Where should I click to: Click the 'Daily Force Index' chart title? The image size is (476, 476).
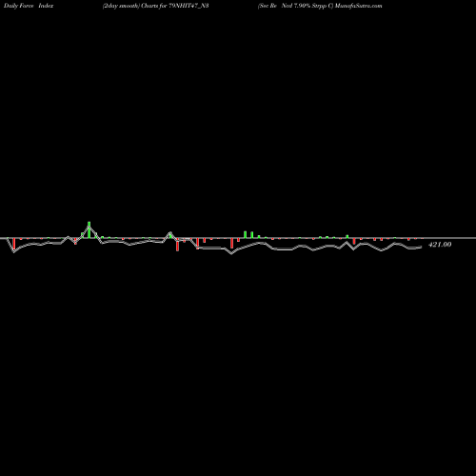(x=29, y=6)
